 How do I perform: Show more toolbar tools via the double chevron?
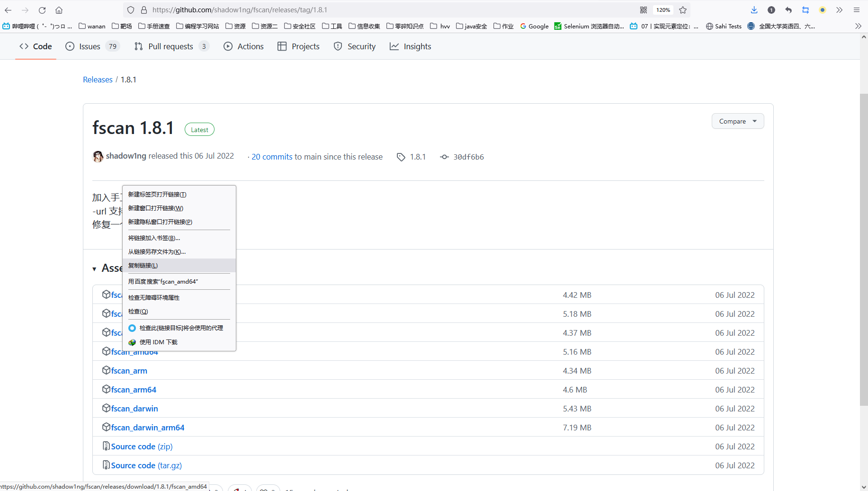click(x=839, y=10)
